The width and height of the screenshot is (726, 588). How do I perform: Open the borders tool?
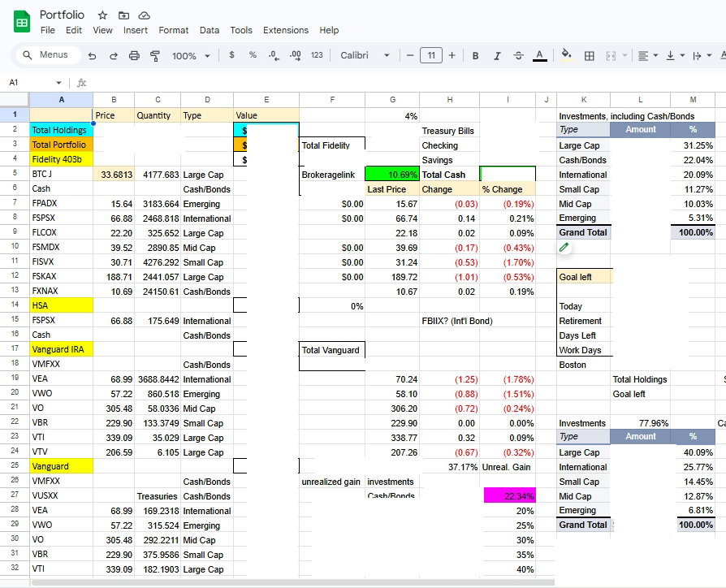click(x=590, y=56)
